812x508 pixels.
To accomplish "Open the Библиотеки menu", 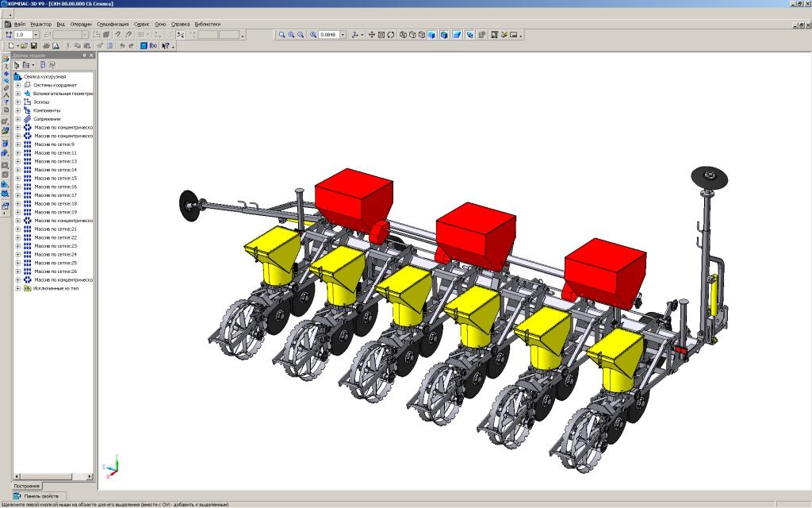I will 207,24.
